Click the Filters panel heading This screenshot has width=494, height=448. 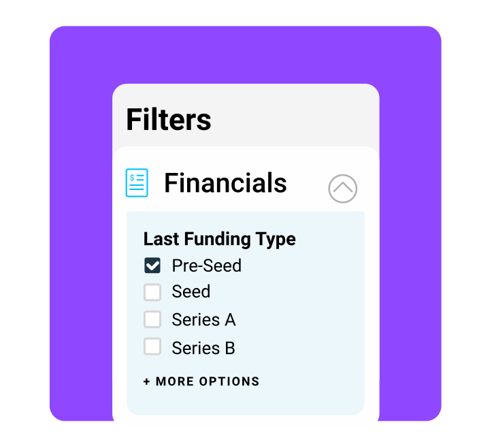pyautogui.click(x=169, y=120)
